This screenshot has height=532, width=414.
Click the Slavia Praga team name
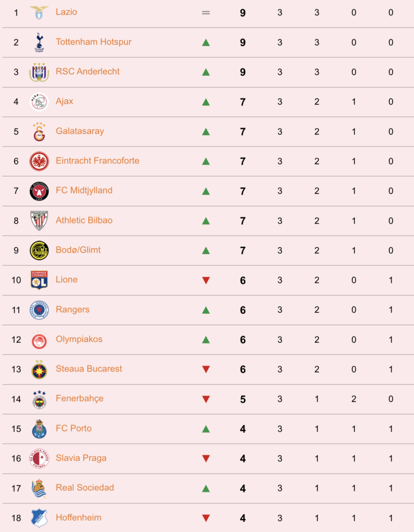(81, 458)
